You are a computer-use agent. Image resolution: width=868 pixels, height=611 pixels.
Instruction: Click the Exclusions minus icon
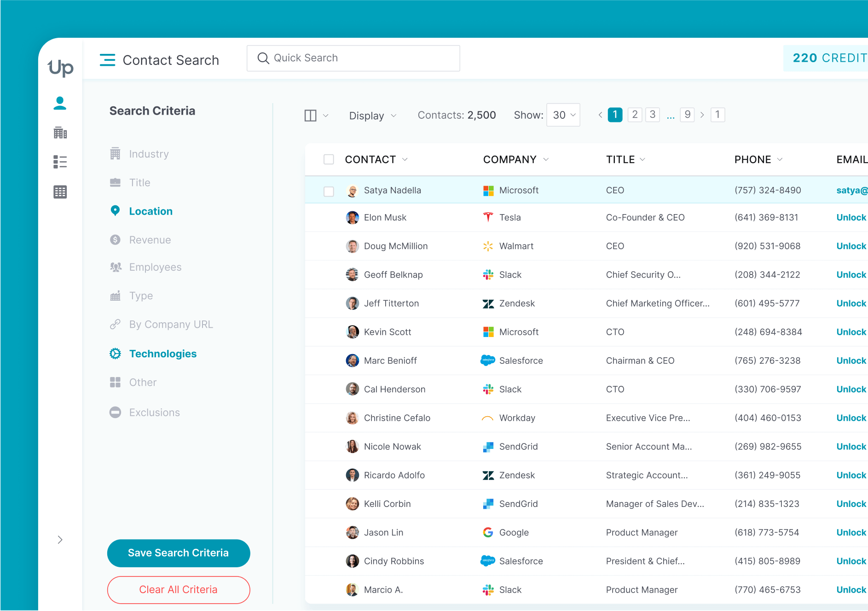pyautogui.click(x=115, y=413)
